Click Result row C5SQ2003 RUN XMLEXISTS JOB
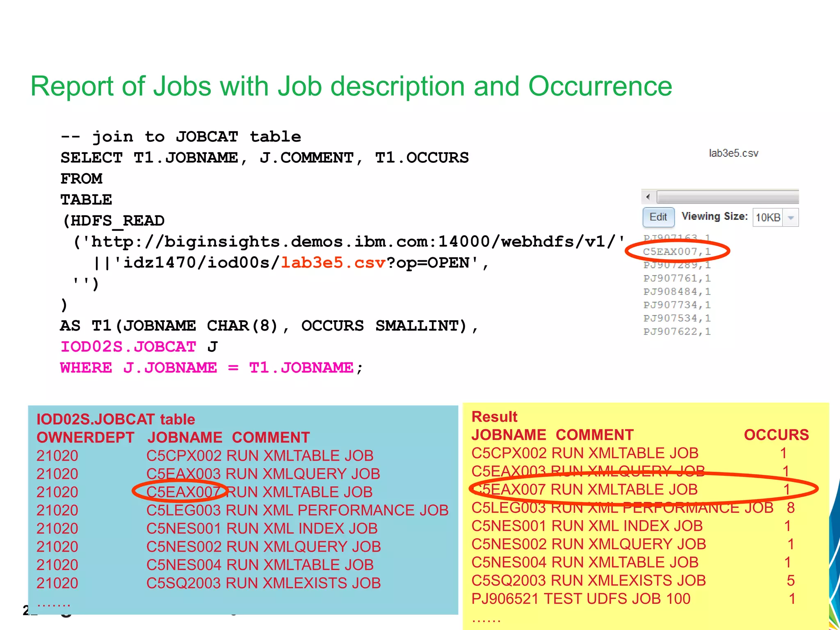The image size is (840, 630). pyautogui.click(x=633, y=580)
